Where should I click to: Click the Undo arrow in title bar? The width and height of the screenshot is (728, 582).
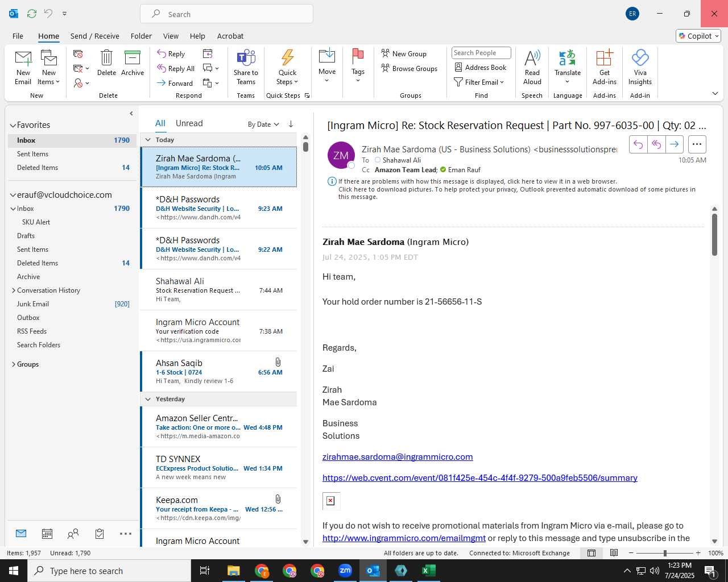pos(48,14)
